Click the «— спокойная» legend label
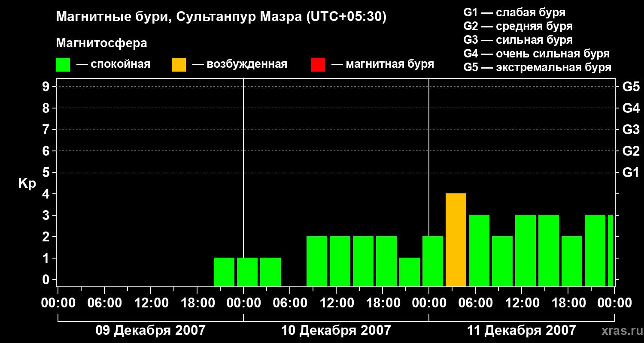The width and height of the screenshot is (644, 343). coord(113,65)
